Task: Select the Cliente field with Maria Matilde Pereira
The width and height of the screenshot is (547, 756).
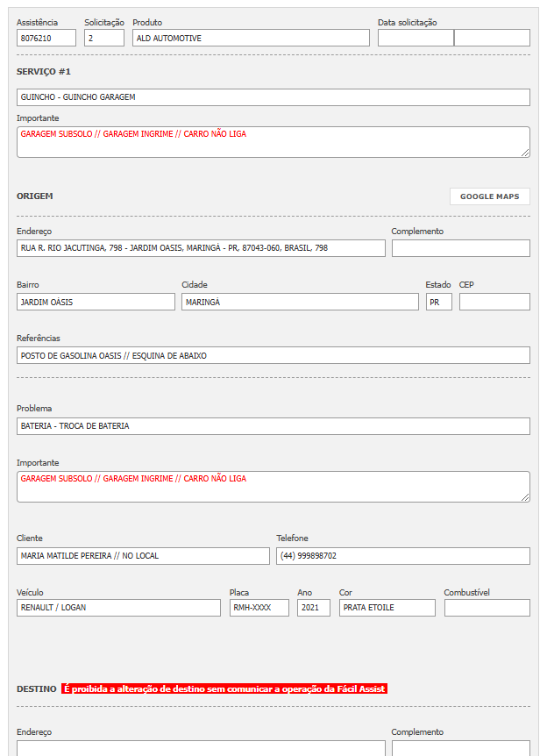Action: 143,556
